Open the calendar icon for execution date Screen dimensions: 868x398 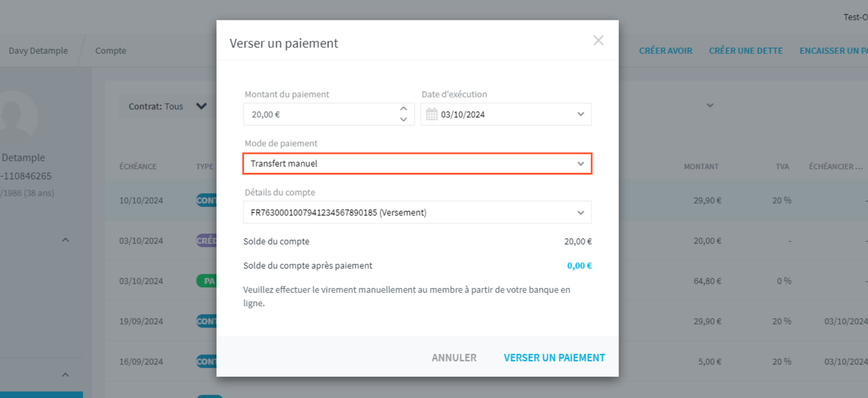[431, 114]
